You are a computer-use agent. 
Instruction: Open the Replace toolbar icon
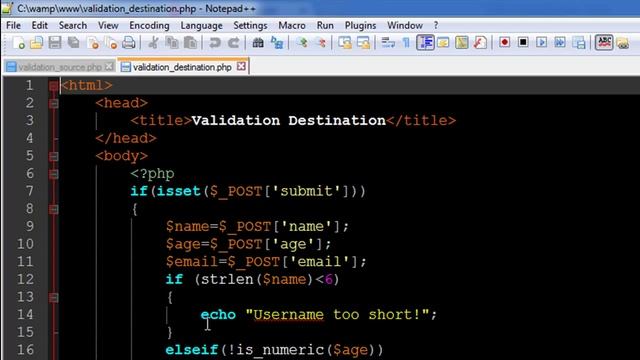tap(277, 42)
